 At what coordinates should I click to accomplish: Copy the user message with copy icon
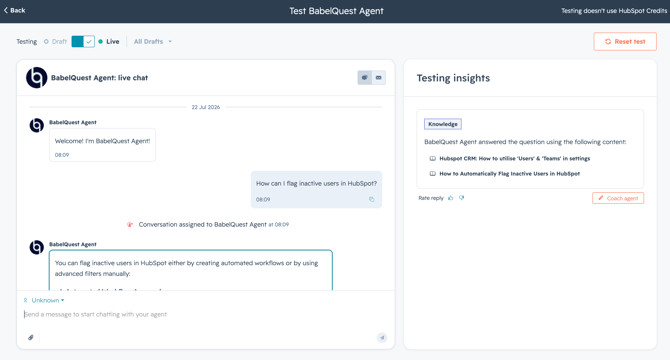pos(372,199)
